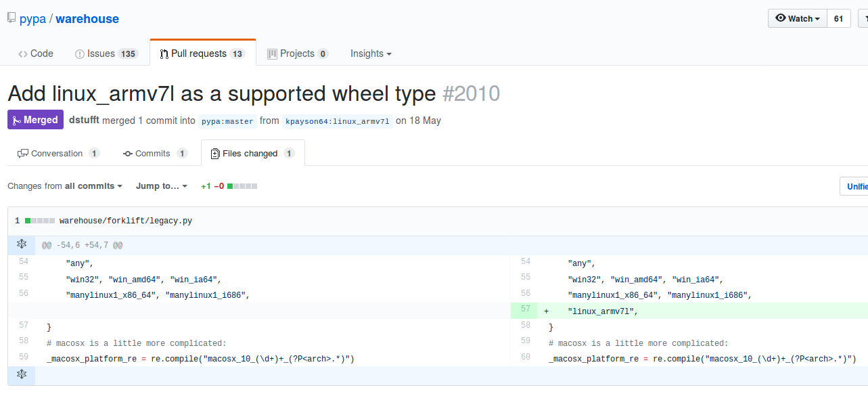Expand the Insights dropdown
The image size is (868, 394).
[x=371, y=53]
